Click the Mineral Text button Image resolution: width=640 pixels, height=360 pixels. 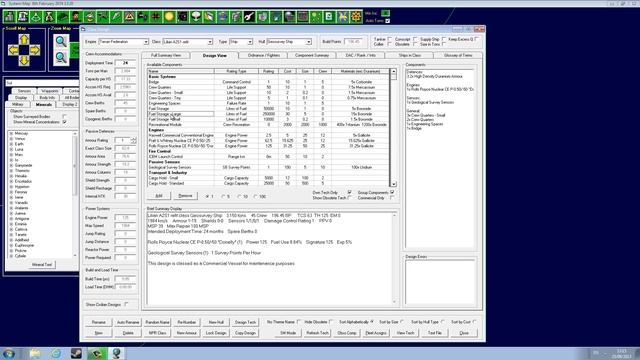pos(42,264)
